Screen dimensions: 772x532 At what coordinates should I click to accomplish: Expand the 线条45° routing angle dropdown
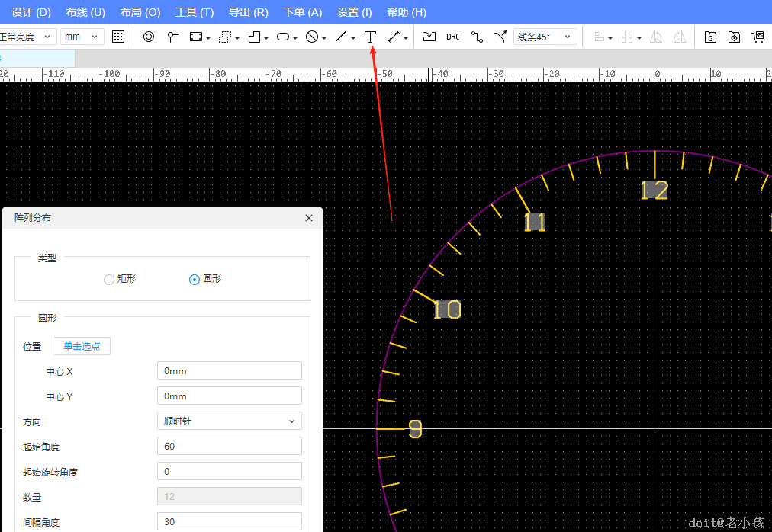tap(545, 37)
